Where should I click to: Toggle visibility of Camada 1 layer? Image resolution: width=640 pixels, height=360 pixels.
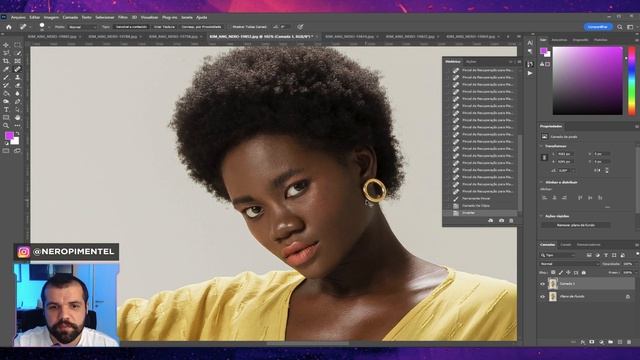542,284
